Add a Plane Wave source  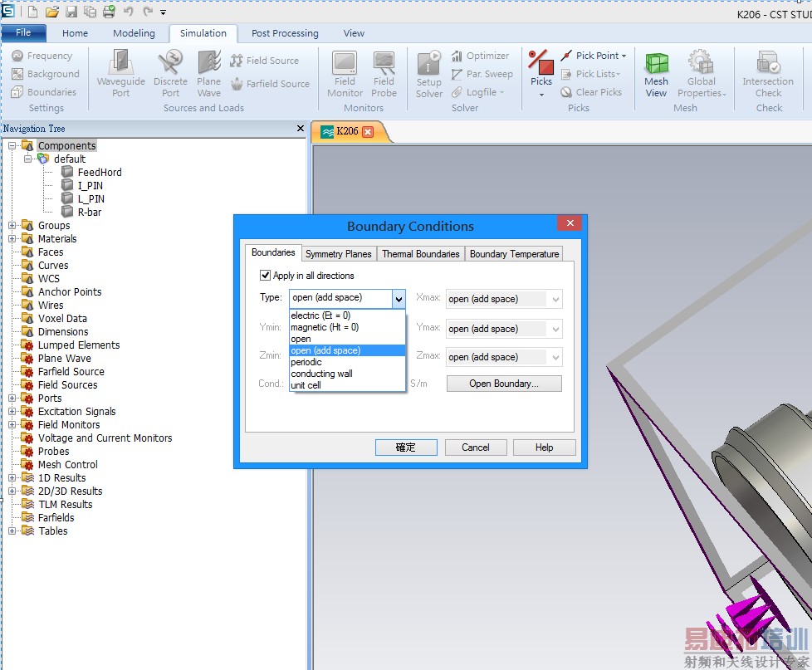[208, 74]
